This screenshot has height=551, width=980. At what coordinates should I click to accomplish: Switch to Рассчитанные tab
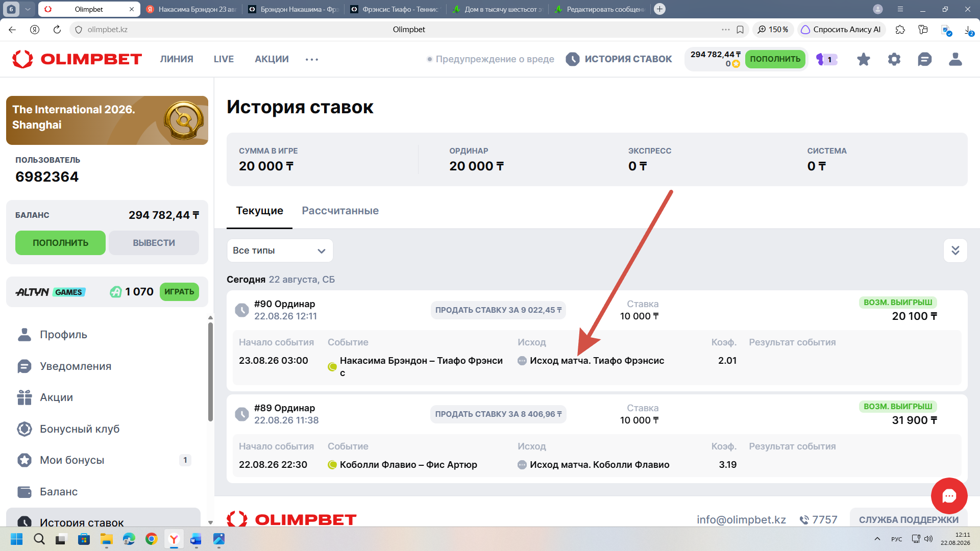[x=340, y=211]
